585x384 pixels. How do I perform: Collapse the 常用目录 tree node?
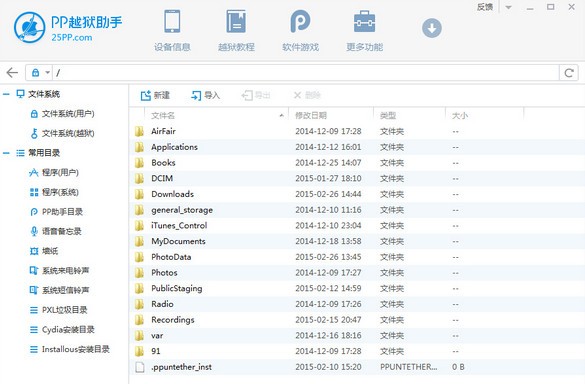point(6,153)
